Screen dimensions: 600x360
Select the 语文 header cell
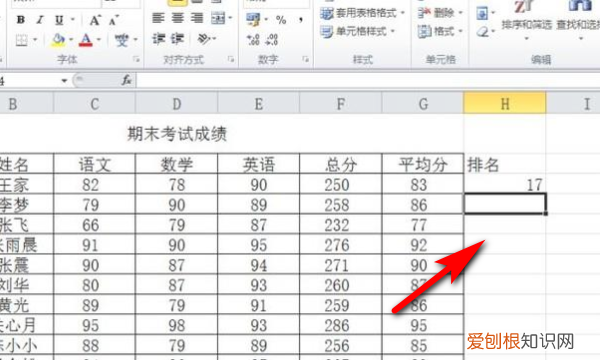tap(95, 165)
